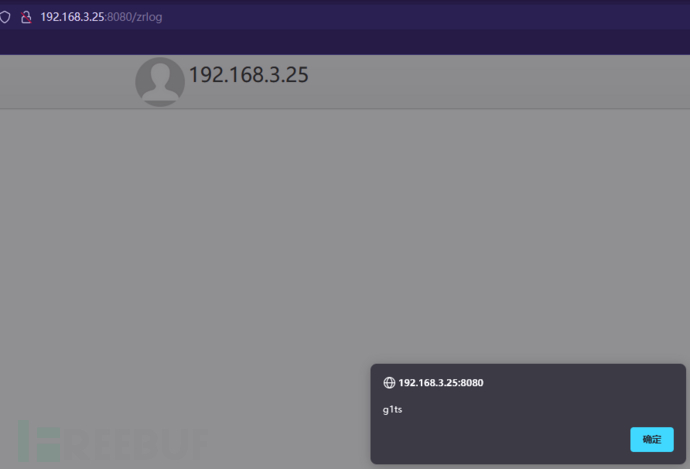Click the 192.168.3.25:8080 dialog origin label
Screen dimensions: 690x469
pyautogui.click(x=440, y=383)
